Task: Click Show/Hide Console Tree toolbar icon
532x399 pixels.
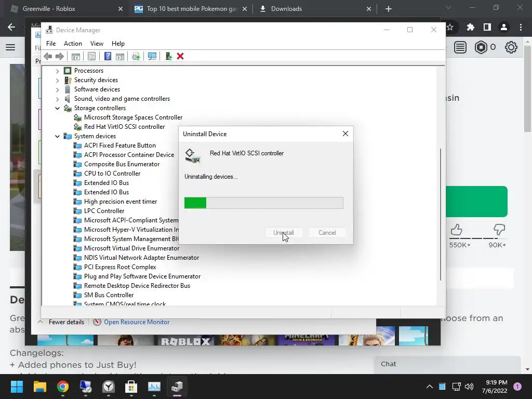Action: click(76, 56)
